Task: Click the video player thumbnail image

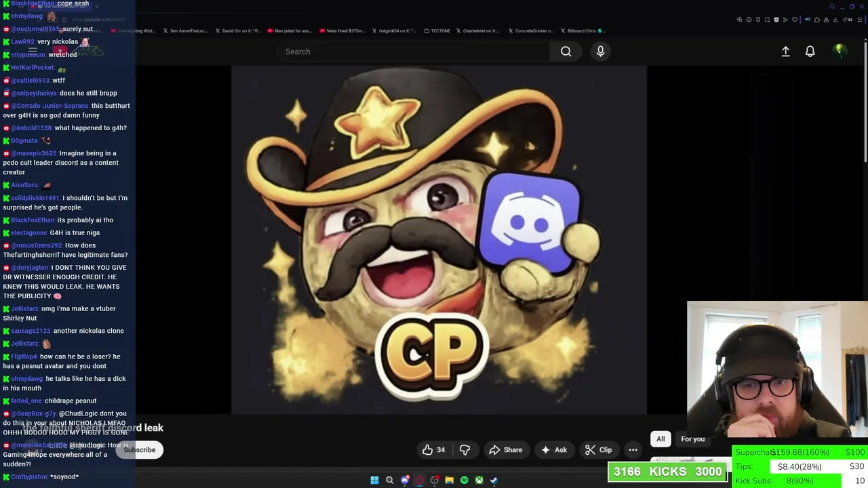Action: [439, 240]
